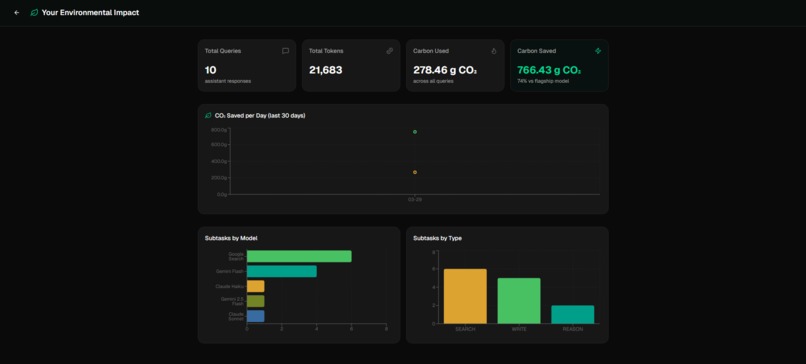Click the green WRITE bar in Subtasks by Type
Image resolution: width=806 pixels, height=364 pixels.
[x=519, y=301]
